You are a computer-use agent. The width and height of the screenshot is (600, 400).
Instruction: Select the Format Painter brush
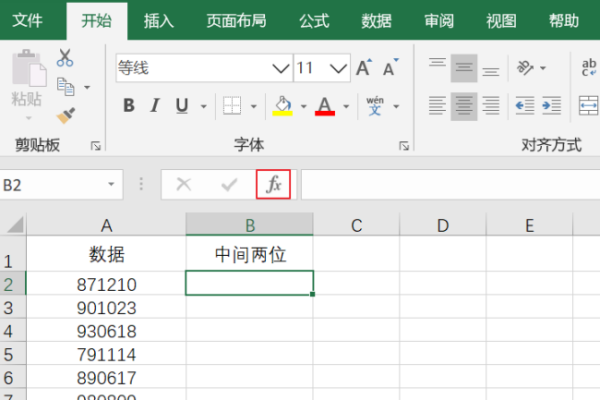pos(66,115)
